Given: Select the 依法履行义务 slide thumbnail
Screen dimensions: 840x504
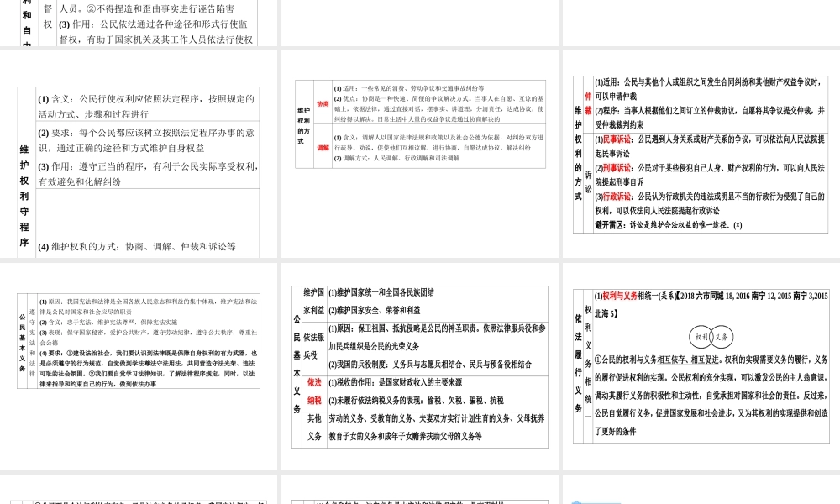Looking at the screenshot, I should pyautogui.click(x=701, y=366).
